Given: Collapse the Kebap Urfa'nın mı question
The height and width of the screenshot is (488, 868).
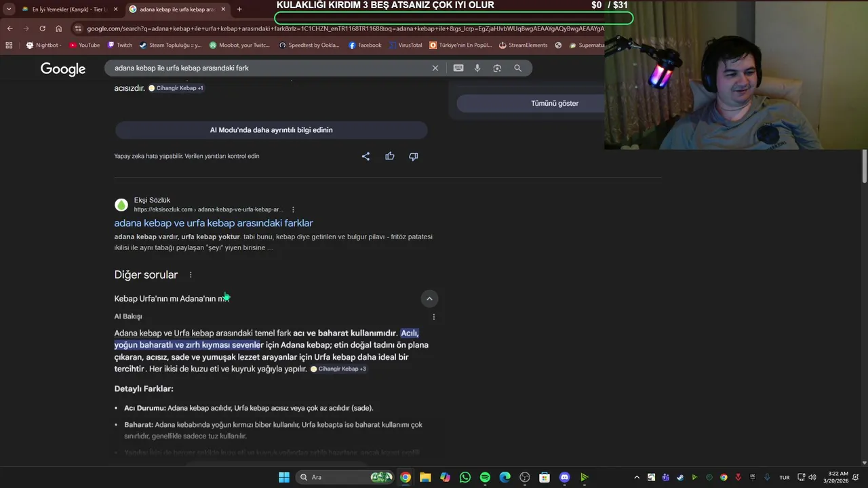Looking at the screenshot, I should pos(429,298).
